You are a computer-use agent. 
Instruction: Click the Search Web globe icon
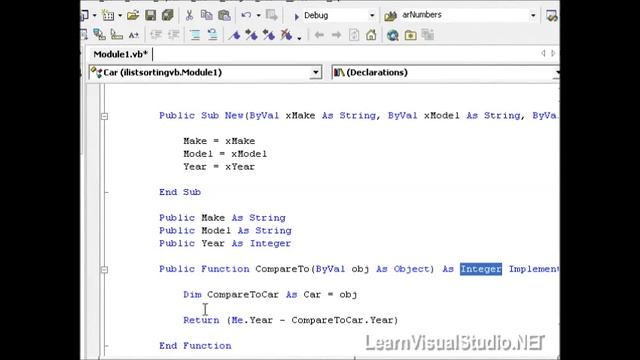[393, 36]
